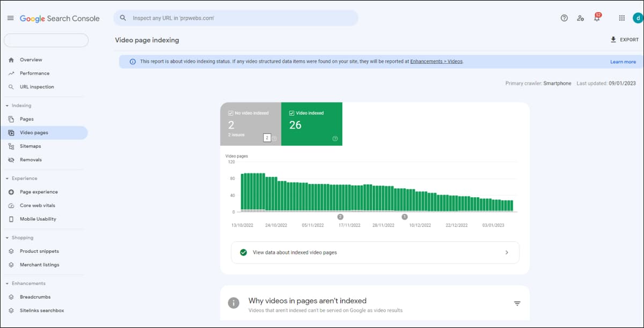The height and width of the screenshot is (328, 644).
Task: Open the hamburger main menu
Action: click(10, 18)
